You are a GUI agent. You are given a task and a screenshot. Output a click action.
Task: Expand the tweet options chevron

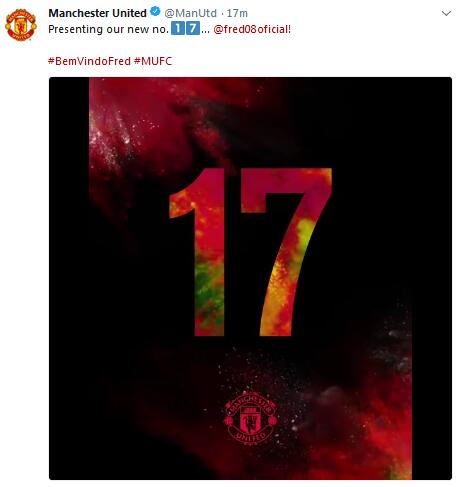tap(446, 13)
